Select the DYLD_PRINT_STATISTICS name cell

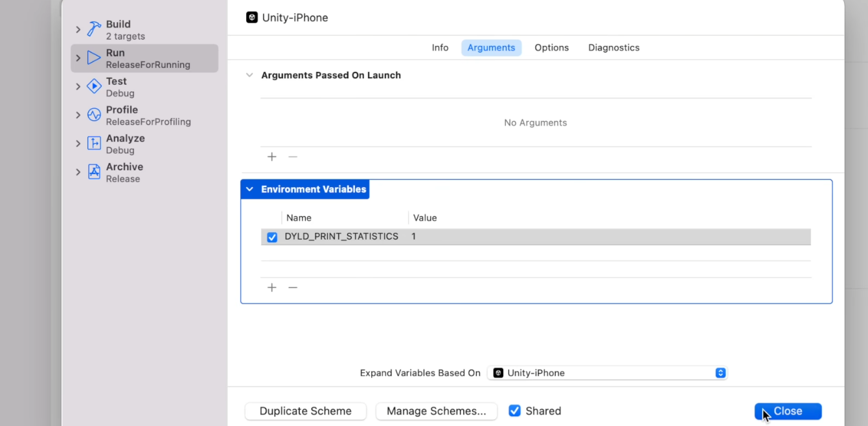[341, 236]
